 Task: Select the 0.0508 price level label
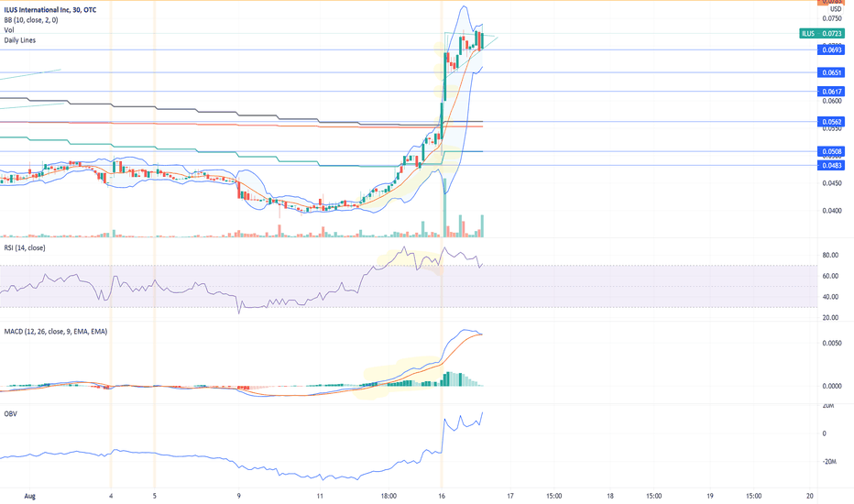point(831,151)
